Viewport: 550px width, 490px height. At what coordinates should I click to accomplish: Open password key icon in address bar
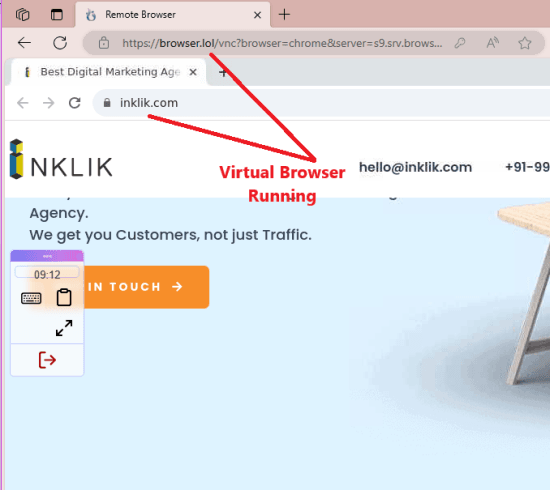pos(460,43)
